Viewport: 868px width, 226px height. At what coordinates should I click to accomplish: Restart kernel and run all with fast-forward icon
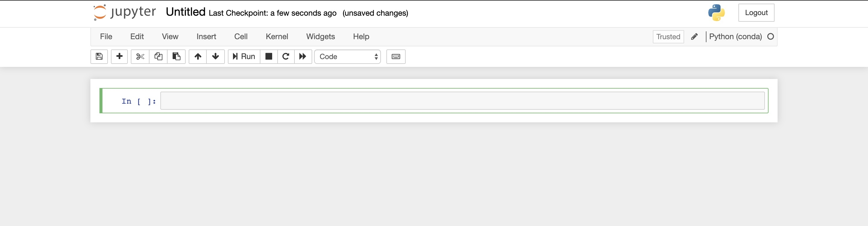point(303,57)
